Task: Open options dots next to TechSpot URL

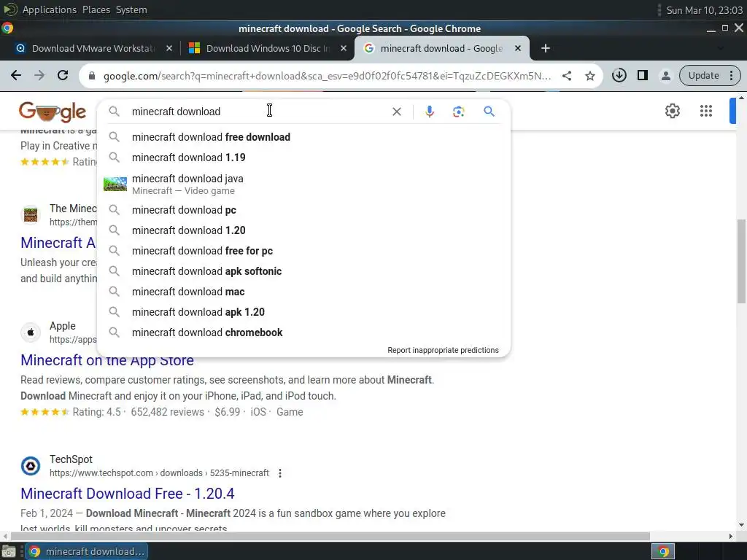Action: click(x=280, y=472)
